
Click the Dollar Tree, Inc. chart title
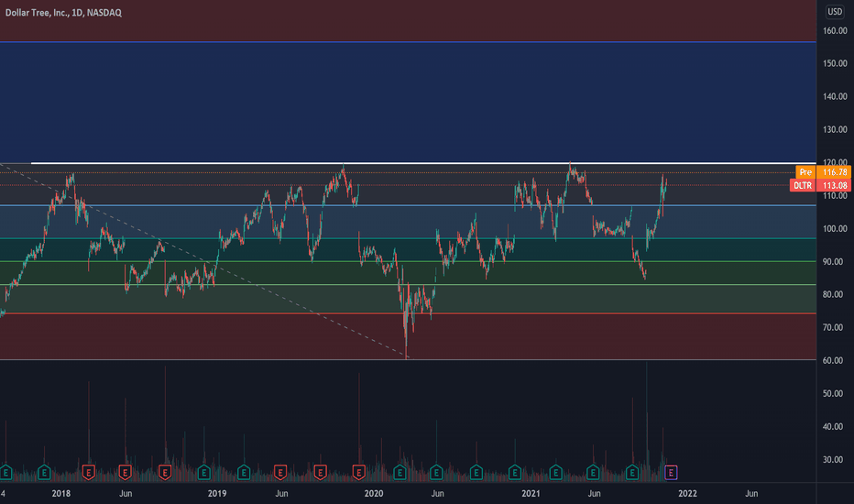pos(63,13)
